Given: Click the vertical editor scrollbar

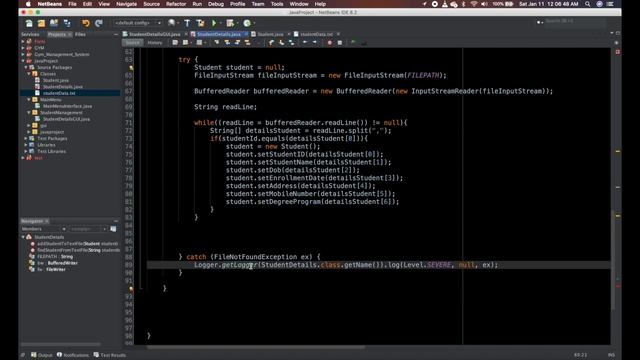Looking at the screenshot, I should (x=613, y=260).
